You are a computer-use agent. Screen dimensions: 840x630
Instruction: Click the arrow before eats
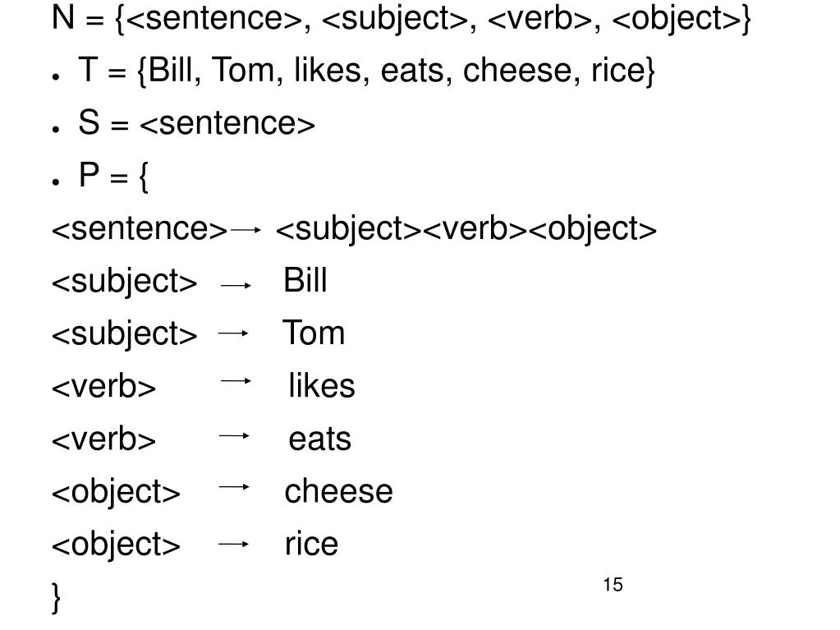click(x=234, y=436)
